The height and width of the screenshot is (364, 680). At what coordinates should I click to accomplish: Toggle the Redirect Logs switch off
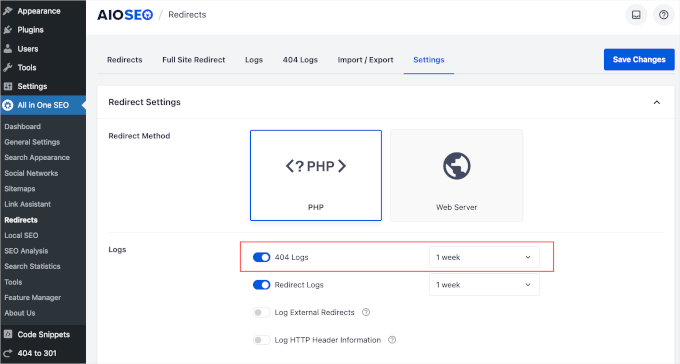[262, 285]
